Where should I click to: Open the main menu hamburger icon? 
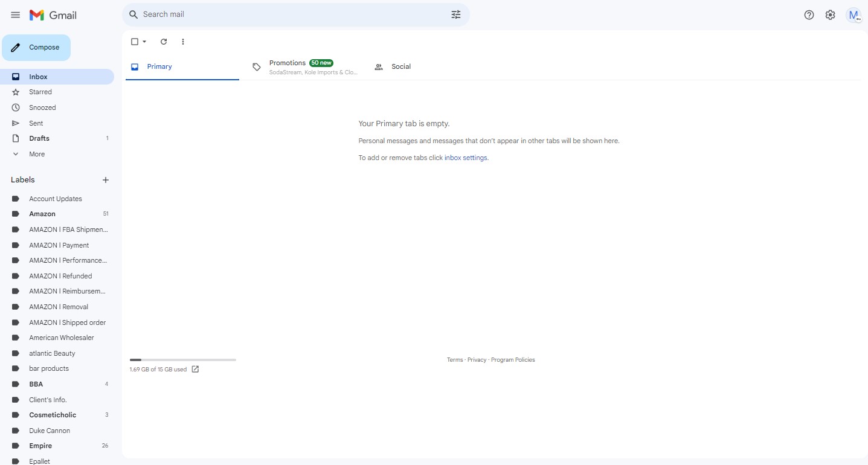click(x=16, y=15)
